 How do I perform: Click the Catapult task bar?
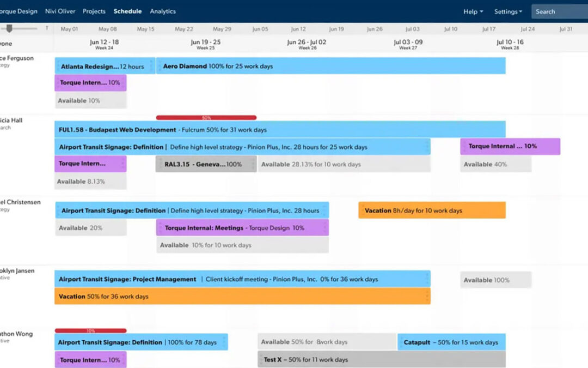tap(452, 342)
